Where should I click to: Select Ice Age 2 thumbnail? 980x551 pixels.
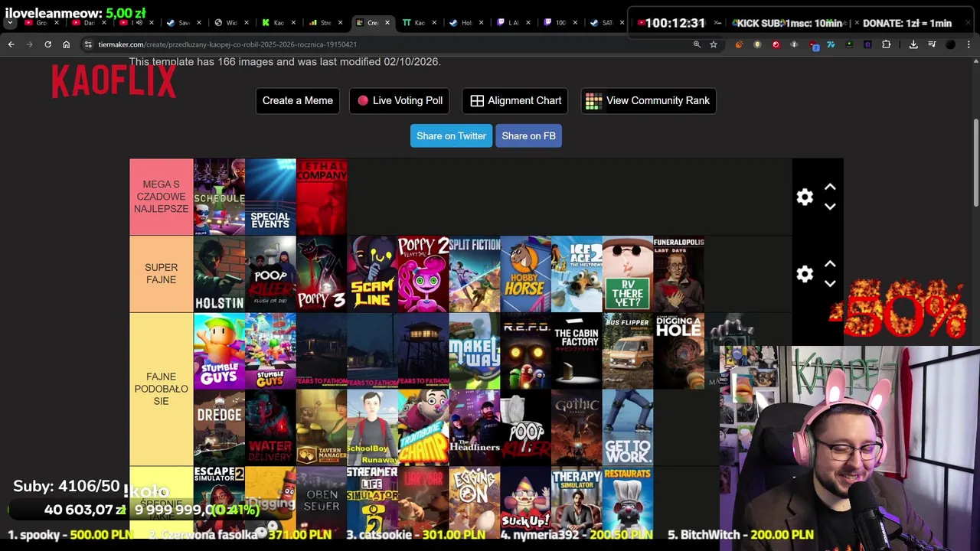[577, 274]
